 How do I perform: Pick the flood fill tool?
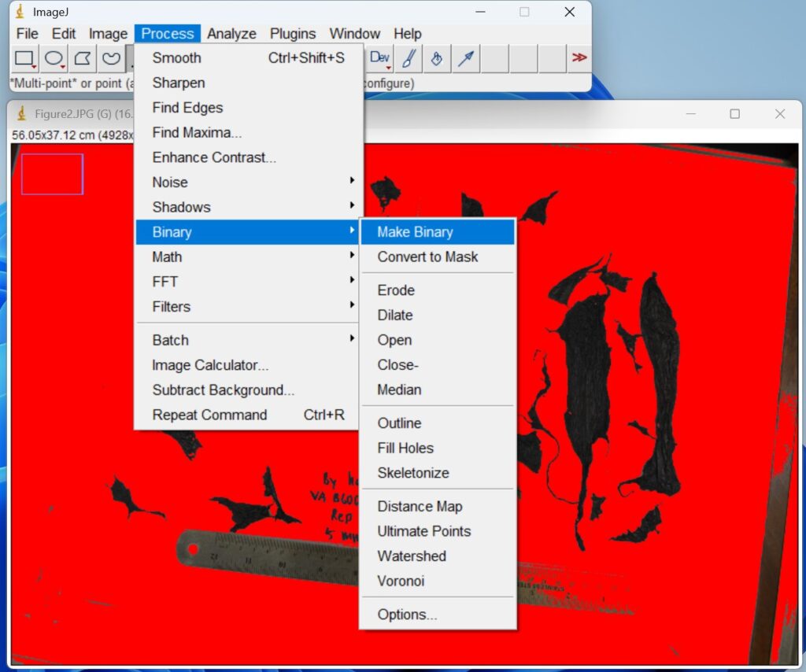coord(437,58)
